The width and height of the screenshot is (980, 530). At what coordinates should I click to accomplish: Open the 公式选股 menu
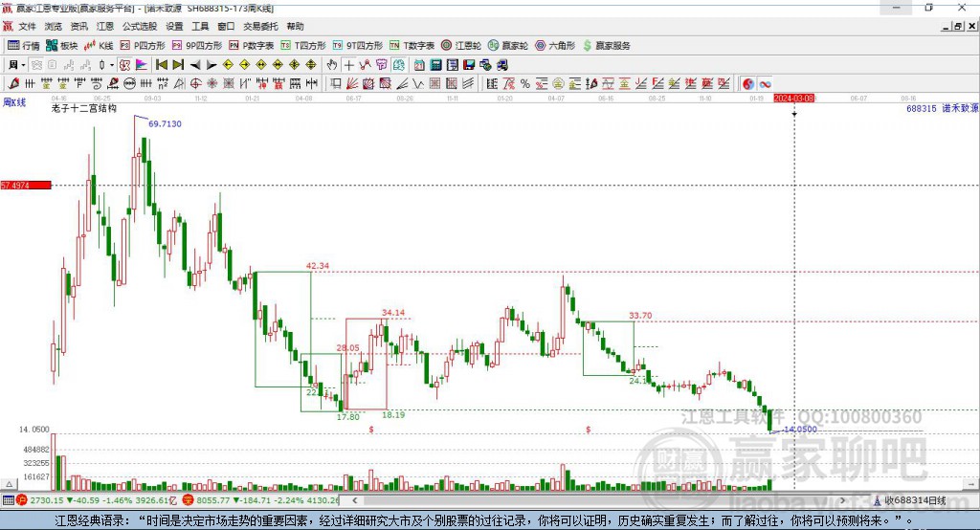click(x=140, y=26)
